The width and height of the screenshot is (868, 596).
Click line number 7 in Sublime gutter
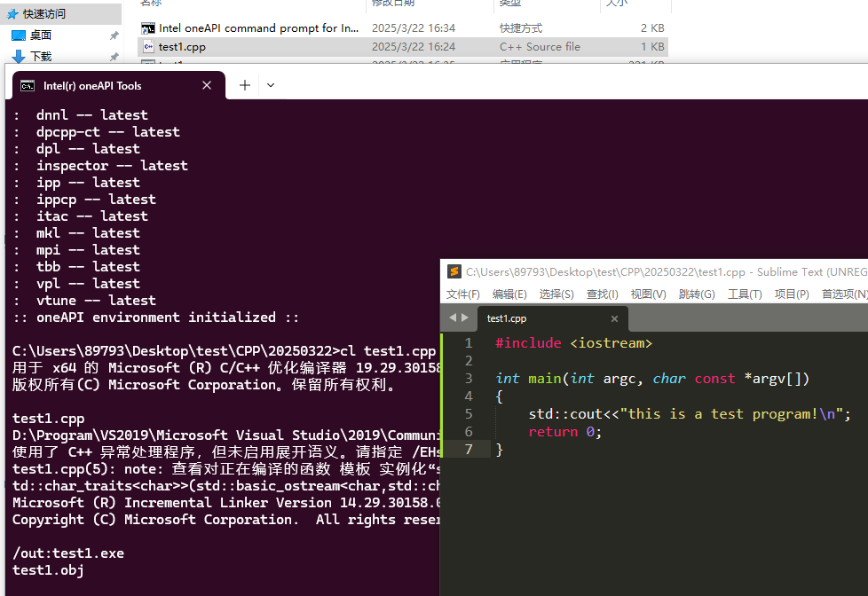coord(469,450)
